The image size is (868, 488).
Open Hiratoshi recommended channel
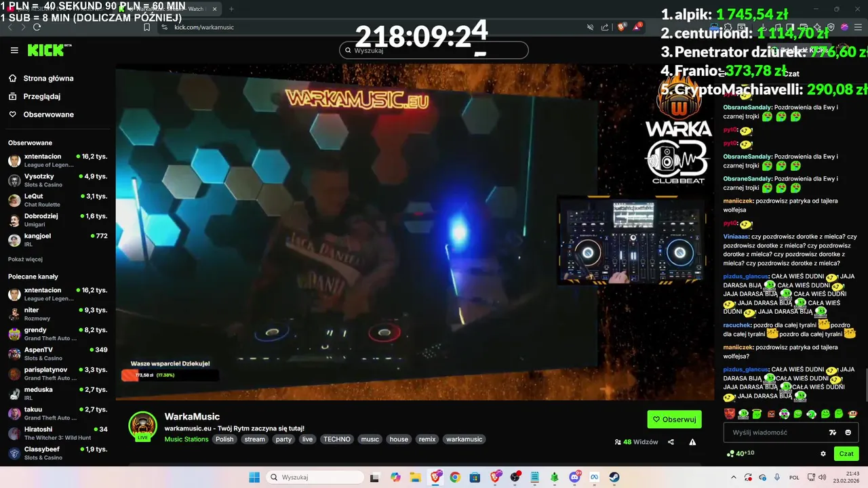[x=58, y=433]
